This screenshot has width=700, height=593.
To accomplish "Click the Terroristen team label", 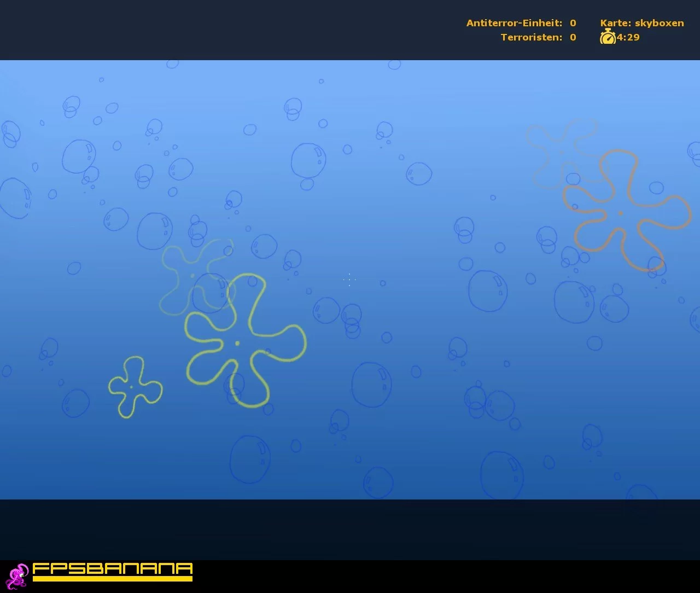I will [531, 37].
